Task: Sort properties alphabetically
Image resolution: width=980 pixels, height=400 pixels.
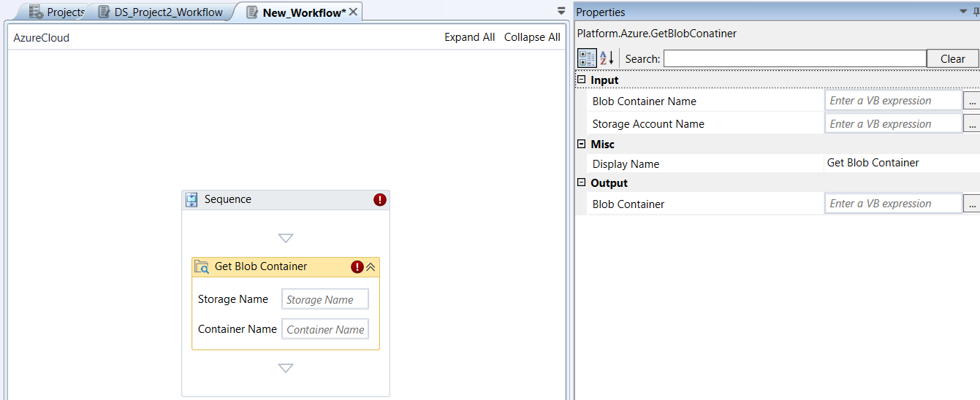Action: coord(607,58)
